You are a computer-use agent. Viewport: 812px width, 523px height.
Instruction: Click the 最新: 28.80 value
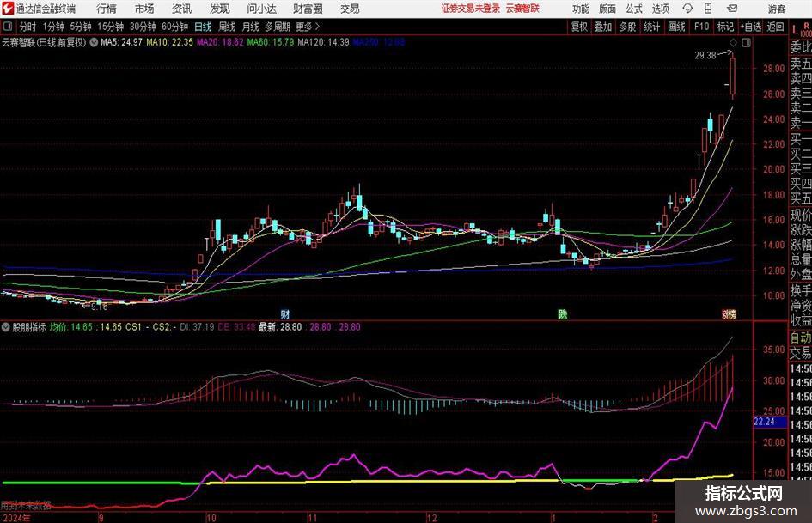(280, 327)
